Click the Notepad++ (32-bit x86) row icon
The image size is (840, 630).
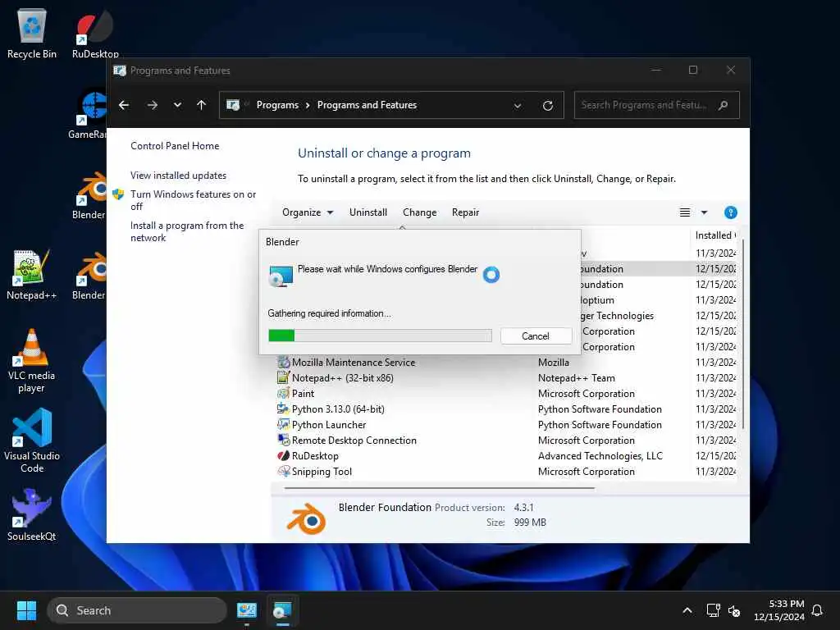(283, 377)
